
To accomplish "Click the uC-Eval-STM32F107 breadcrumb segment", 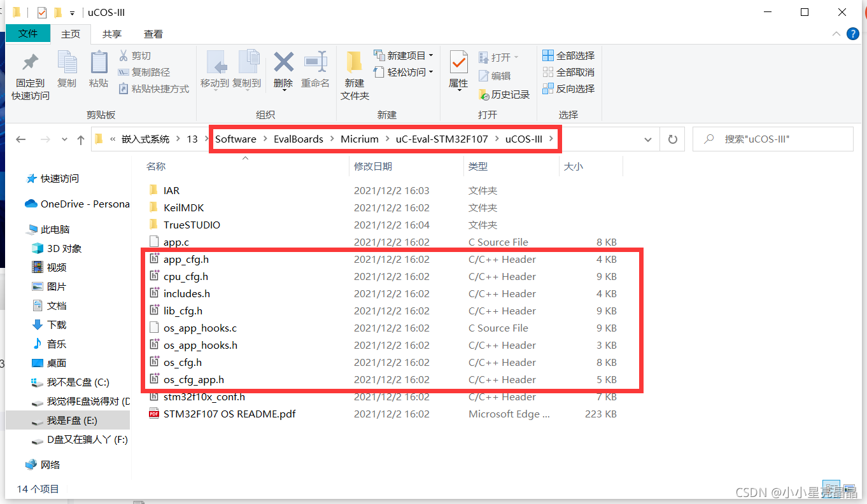I will [x=442, y=139].
